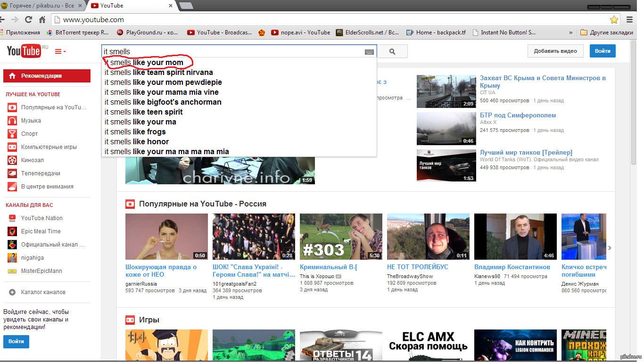Open the #303 video thumbnail
Viewport: 644px width, 362px height.
click(x=341, y=237)
